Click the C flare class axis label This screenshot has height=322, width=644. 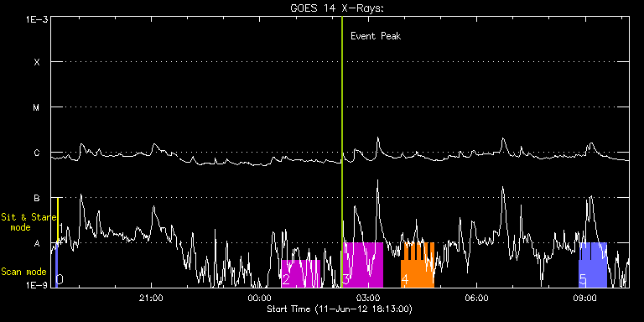(37, 153)
